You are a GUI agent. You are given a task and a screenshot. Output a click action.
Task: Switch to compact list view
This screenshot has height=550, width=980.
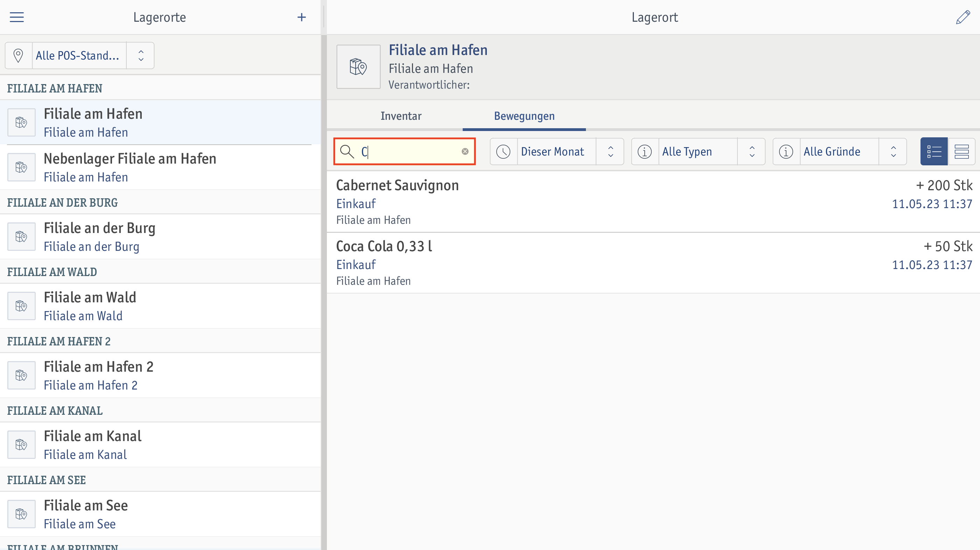click(961, 152)
